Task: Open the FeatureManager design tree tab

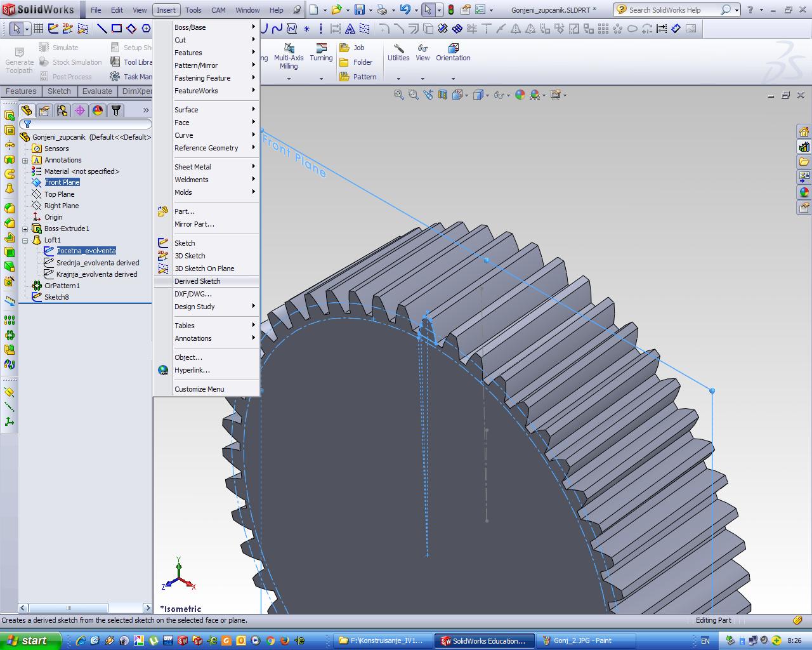Action: (27, 110)
